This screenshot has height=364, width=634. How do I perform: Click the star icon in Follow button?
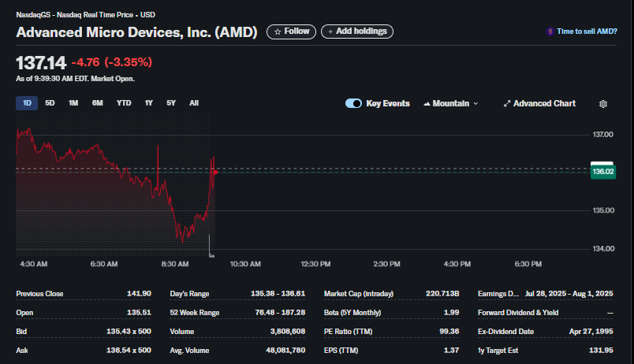[x=278, y=32]
